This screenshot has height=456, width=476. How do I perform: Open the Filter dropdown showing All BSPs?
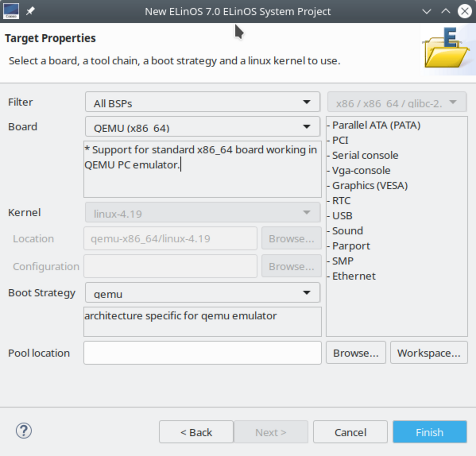click(203, 102)
